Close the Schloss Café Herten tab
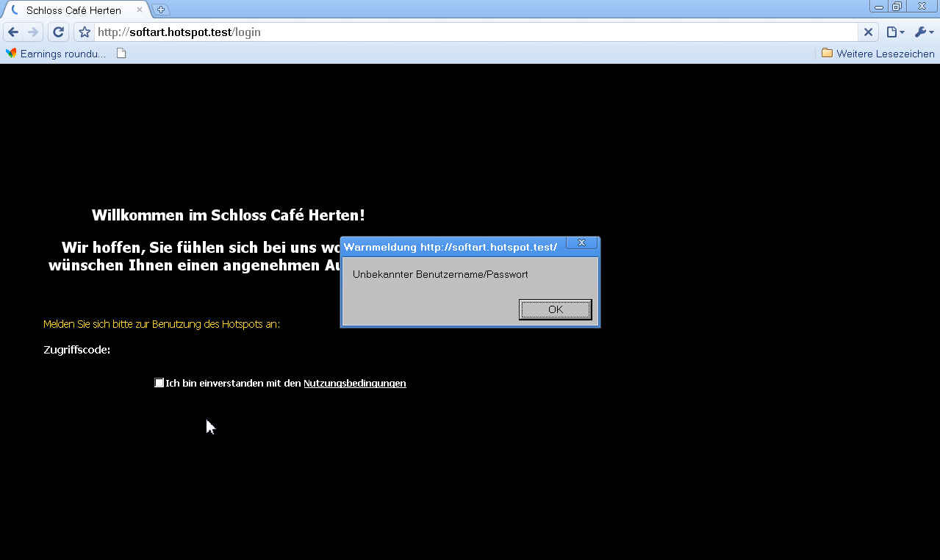The height and width of the screenshot is (560, 940). point(140,10)
